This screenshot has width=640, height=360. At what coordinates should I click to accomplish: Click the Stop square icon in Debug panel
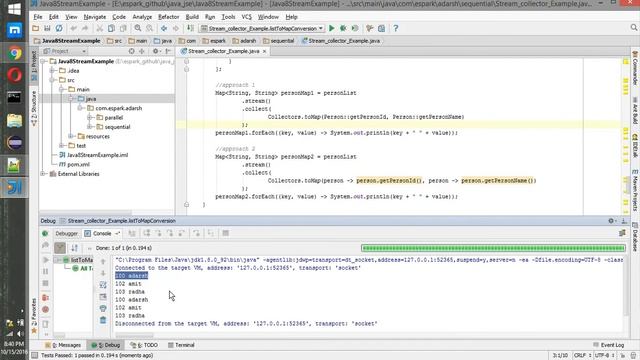tap(45, 283)
